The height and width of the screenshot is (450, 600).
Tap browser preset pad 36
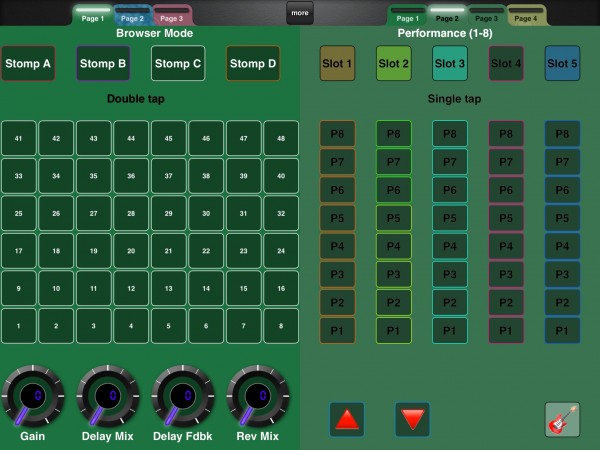[x=131, y=176]
